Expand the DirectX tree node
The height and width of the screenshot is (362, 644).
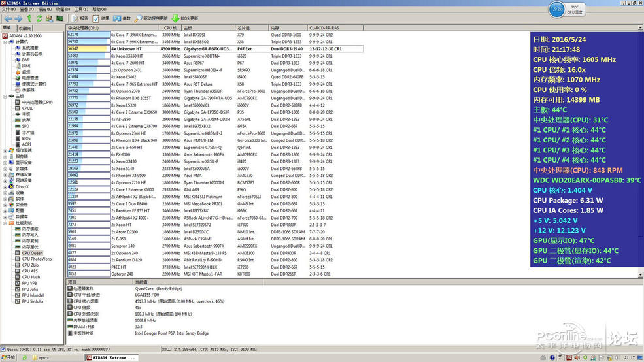[5, 187]
